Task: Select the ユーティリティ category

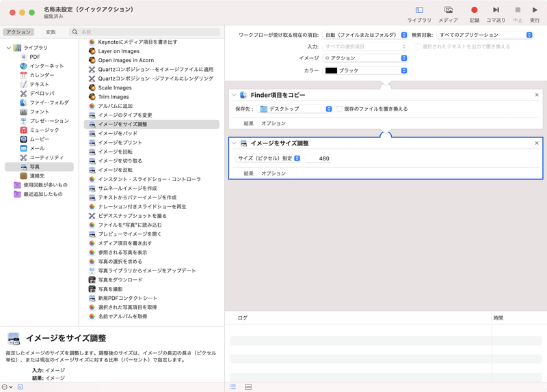Action: tap(42, 158)
